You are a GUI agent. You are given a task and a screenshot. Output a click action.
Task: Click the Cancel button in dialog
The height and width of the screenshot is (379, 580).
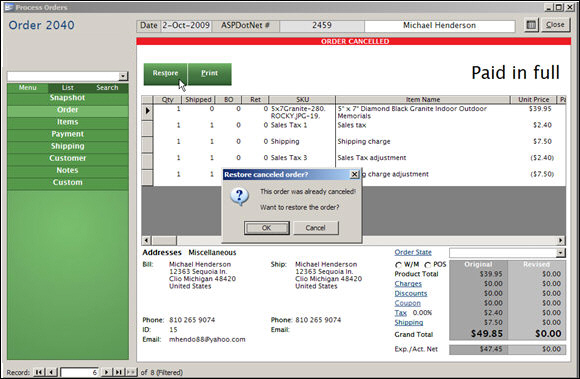click(x=316, y=228)
